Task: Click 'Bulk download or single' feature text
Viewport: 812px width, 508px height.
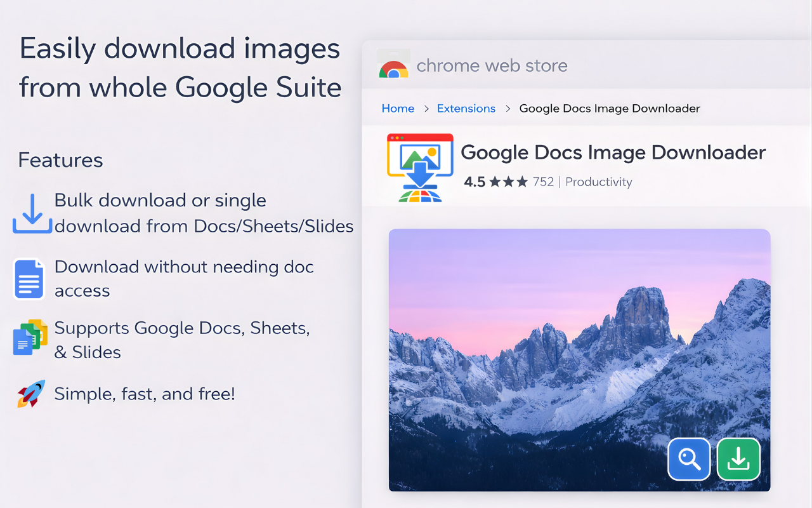Action: point(160,201)
